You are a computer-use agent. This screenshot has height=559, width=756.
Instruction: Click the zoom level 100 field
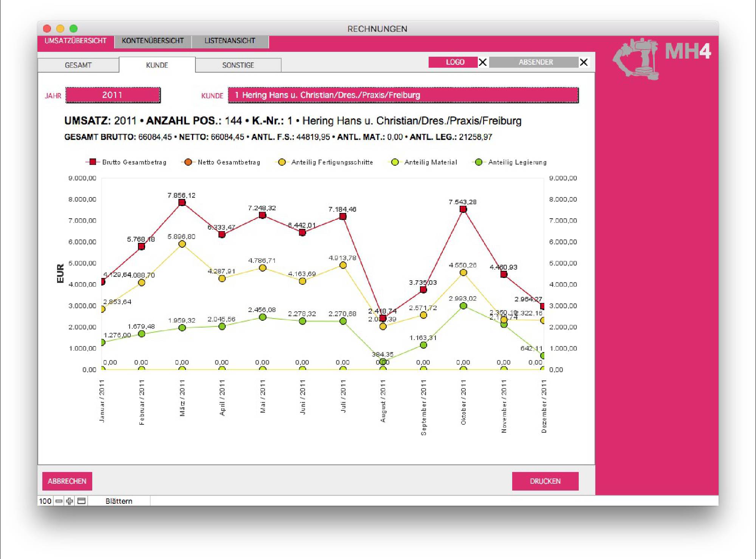pyautogui.click(x=45, y=501)
